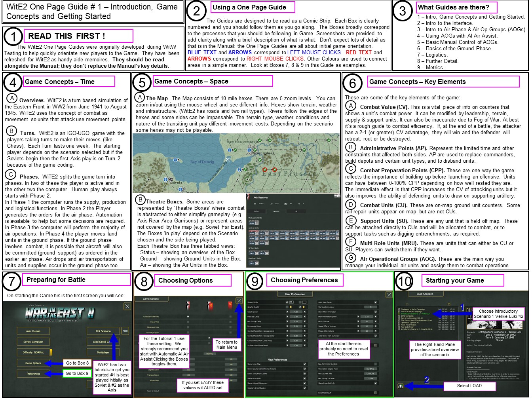Click the Pick Scenario button

103,331
